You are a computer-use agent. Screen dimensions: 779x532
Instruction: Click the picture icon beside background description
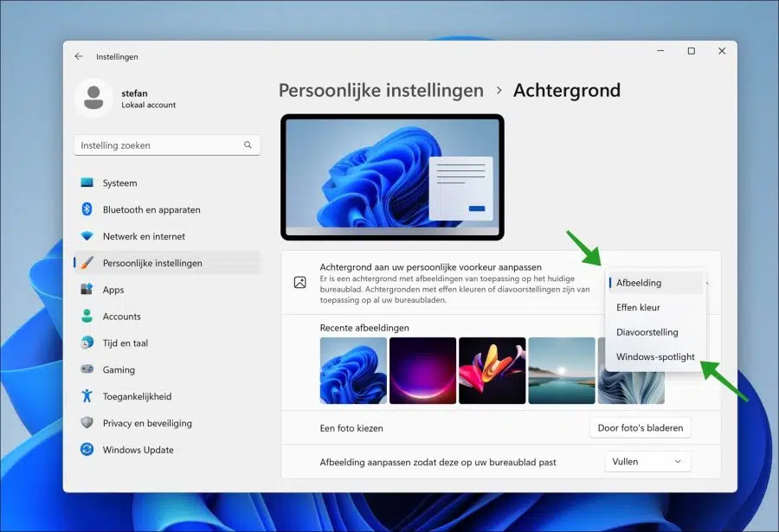tap(300, 283)
